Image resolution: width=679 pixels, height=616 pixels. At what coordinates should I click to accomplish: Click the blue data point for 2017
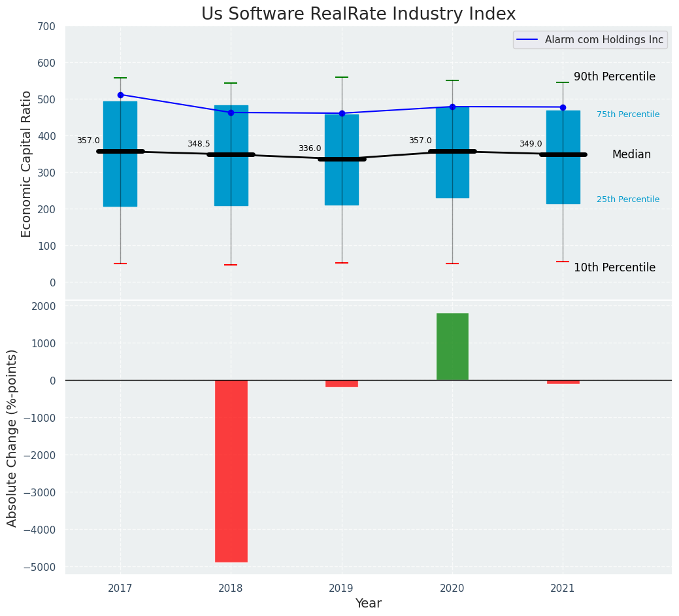coord(120,95)
